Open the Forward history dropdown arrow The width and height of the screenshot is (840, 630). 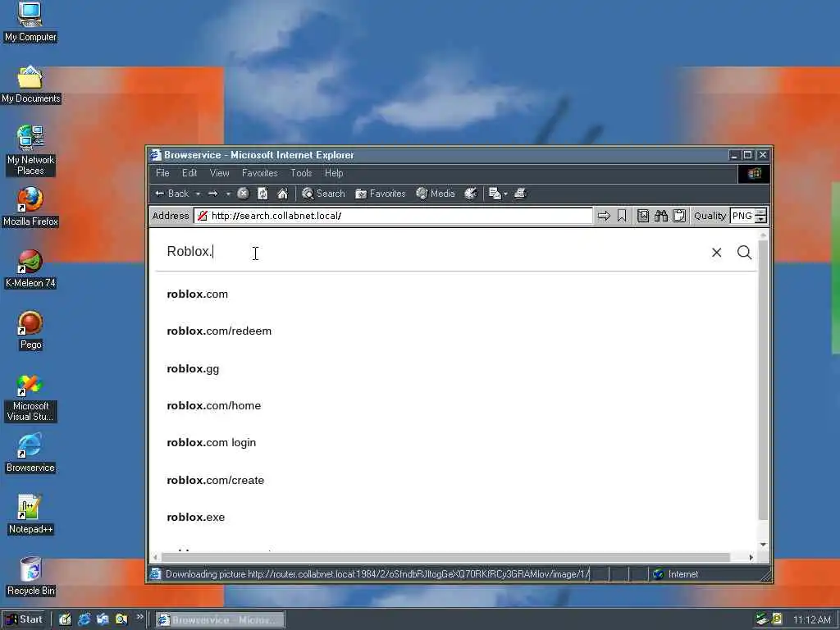pyautogui.click(x=228, y=194)
